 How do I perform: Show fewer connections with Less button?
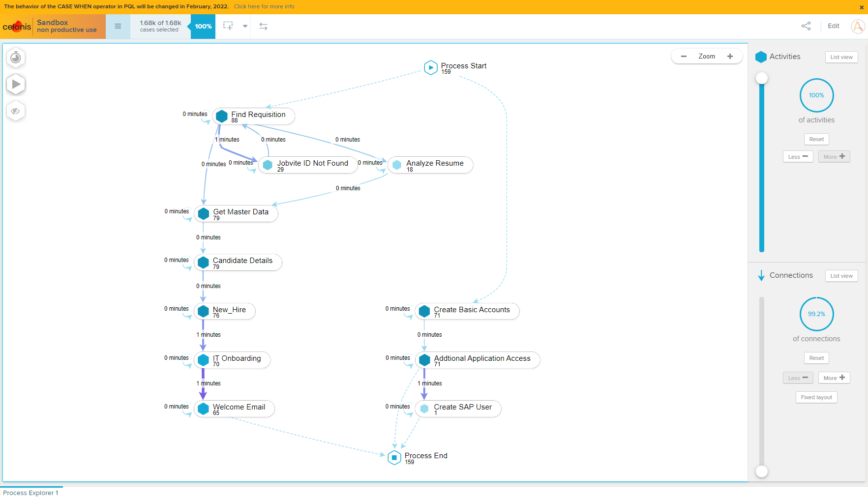(798, 378)
